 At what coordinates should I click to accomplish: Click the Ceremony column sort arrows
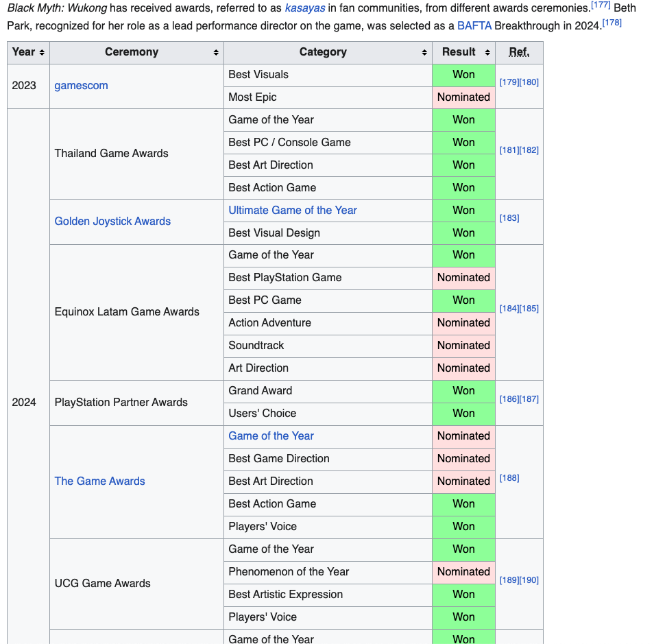pos(216,53)
